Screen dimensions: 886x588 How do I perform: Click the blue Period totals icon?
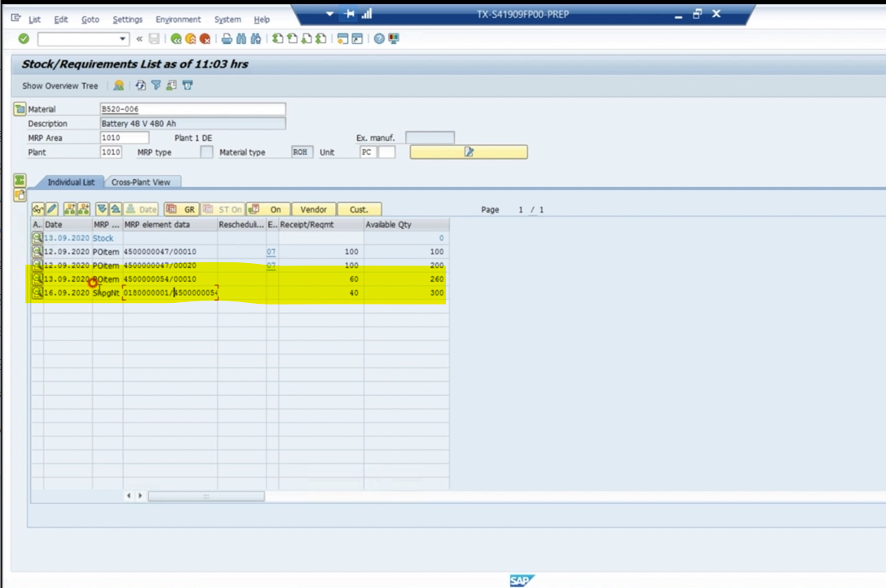pyautogui.click(x=187, y=86)
